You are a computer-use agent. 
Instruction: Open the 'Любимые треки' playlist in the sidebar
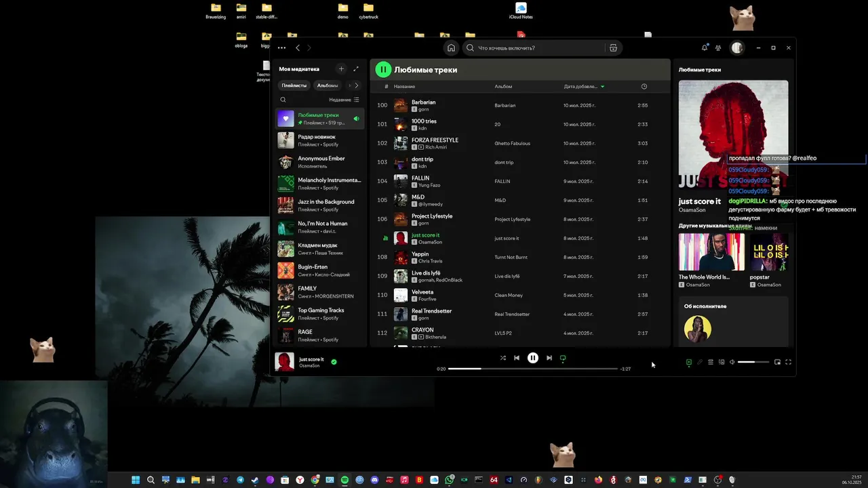tap(320, 119)
